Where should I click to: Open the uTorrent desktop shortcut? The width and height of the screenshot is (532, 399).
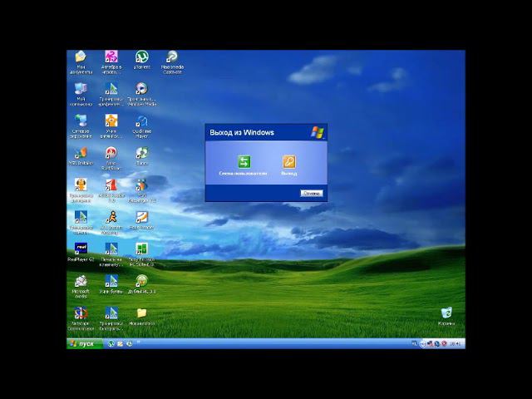pyautogui.click(x=142, y=57)
